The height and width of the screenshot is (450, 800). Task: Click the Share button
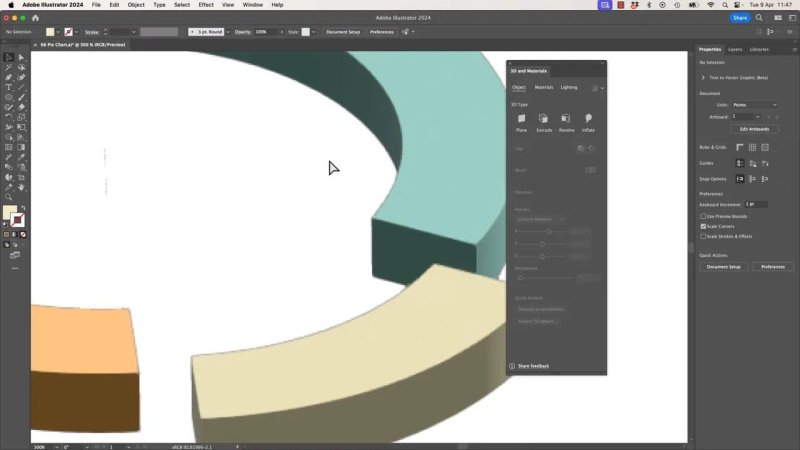coord(740,18)
